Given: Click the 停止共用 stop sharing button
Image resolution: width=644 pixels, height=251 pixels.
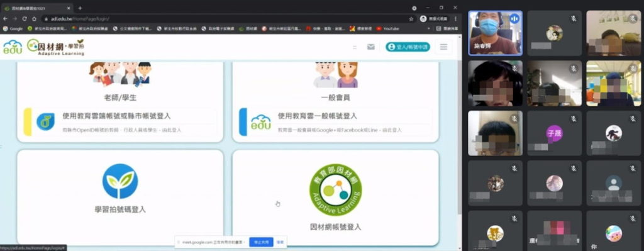Looking at the screenshot, I should coord(261,242).
